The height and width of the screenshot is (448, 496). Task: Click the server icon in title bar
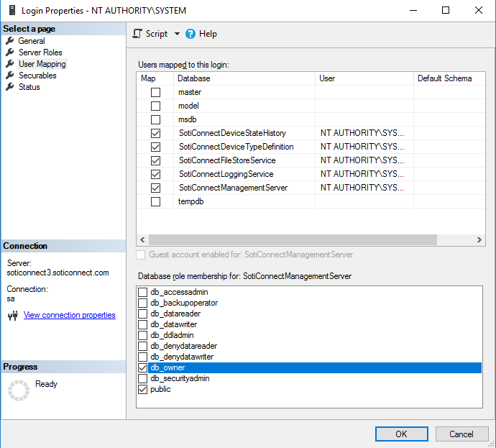(12, 10)
